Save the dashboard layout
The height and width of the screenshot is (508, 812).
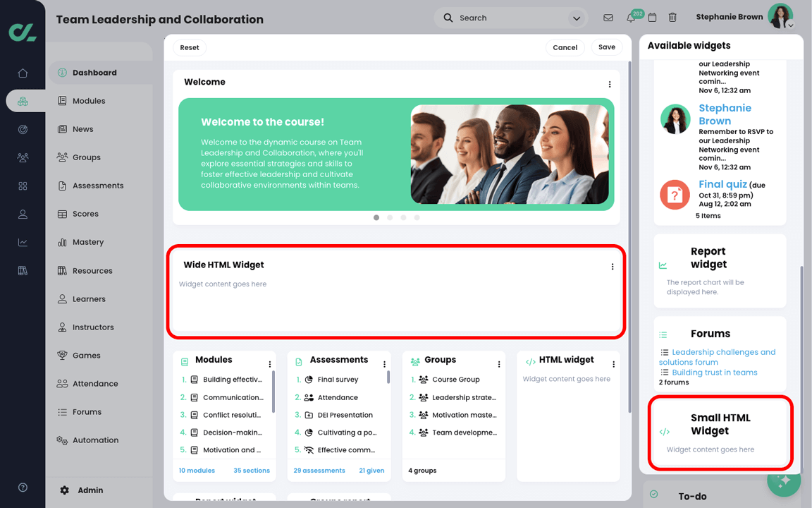(x=607, y=47)
